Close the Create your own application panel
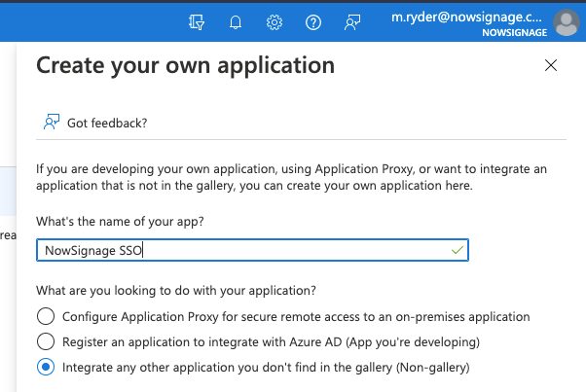Image resolution: width=586 pixels, height=392 pixels. [551, 66]
